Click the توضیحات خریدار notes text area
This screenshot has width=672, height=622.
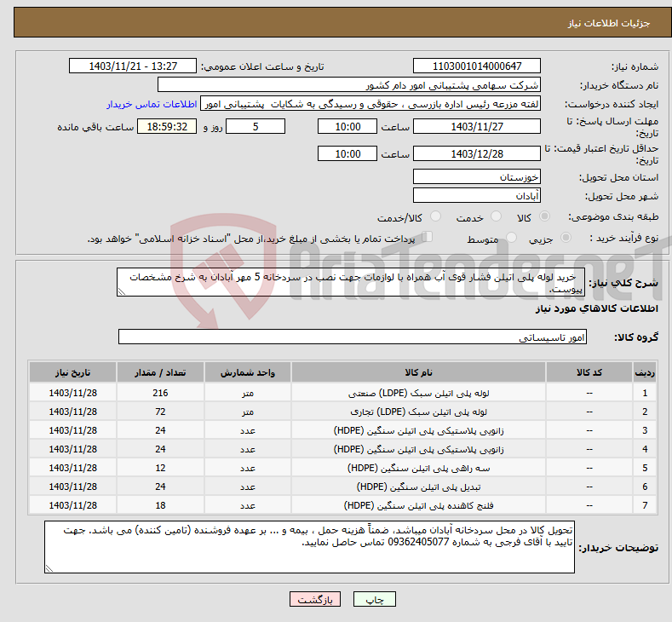click(x=310, y=547)
